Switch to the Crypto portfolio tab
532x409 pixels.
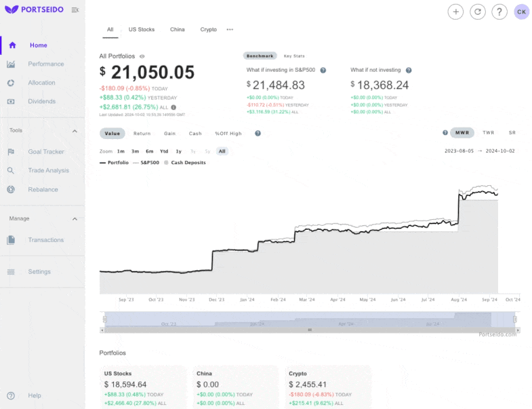(x=208, y=30)
